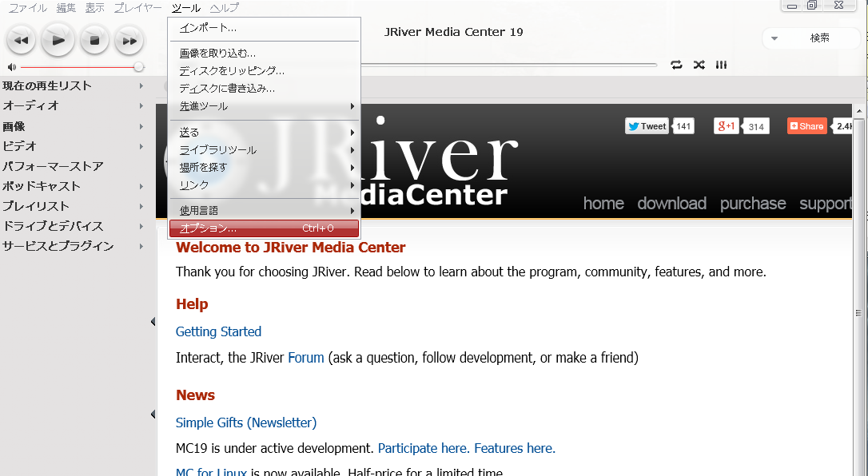Viewport: 868px width, 476px height.
Task: Open the Getting Started link
Action: click(218, 331)
